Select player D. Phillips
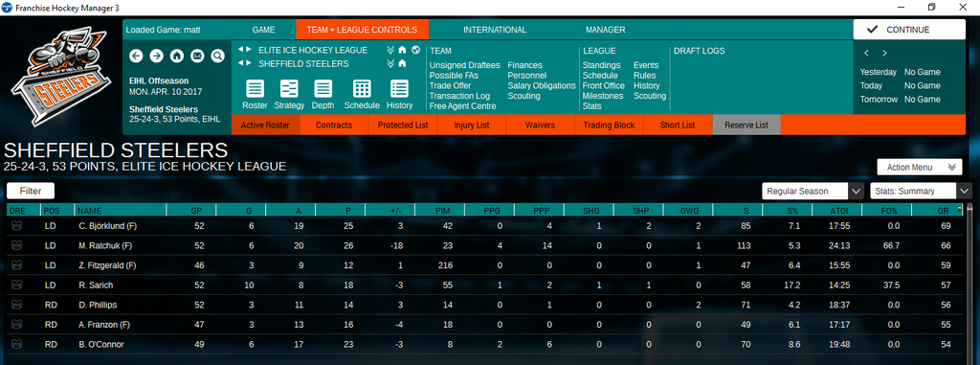 pos(99,305)
